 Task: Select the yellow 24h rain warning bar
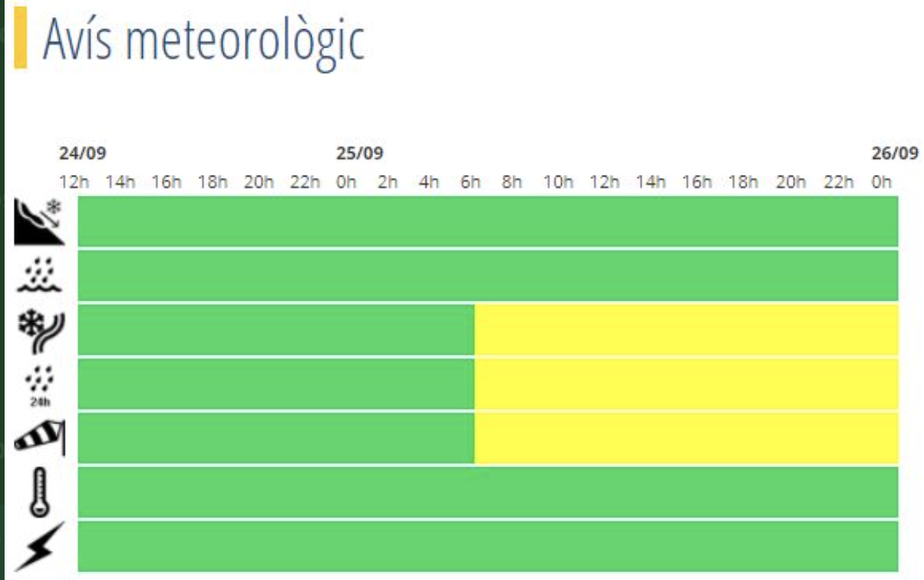tap(686, 384)
